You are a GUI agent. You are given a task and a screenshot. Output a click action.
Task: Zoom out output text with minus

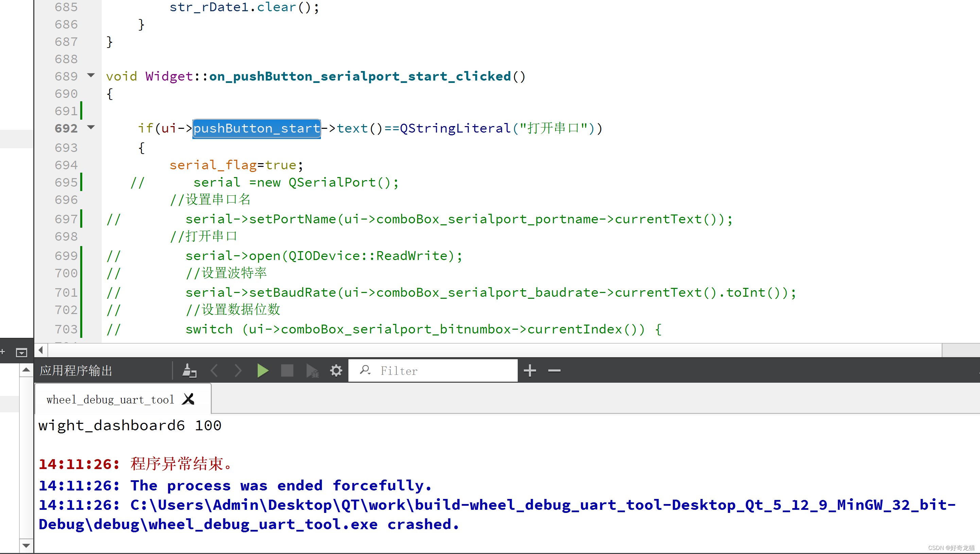tap(554, 370)
